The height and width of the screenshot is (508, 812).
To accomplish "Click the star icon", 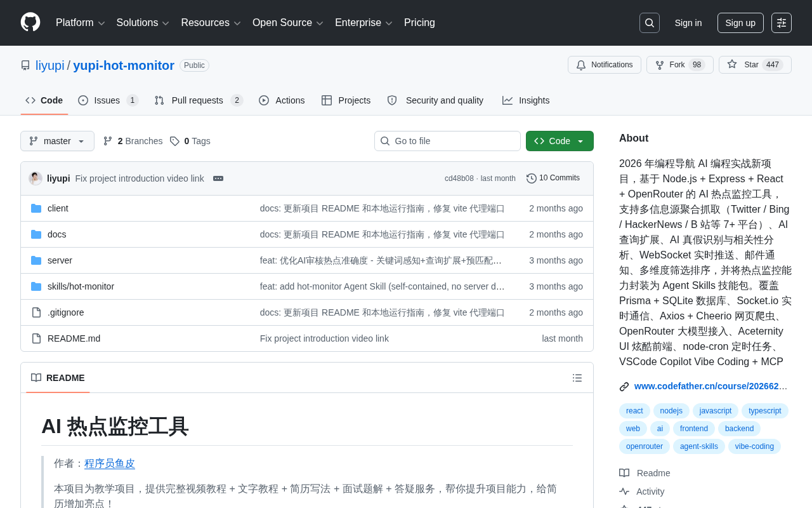I will point(732,64).
